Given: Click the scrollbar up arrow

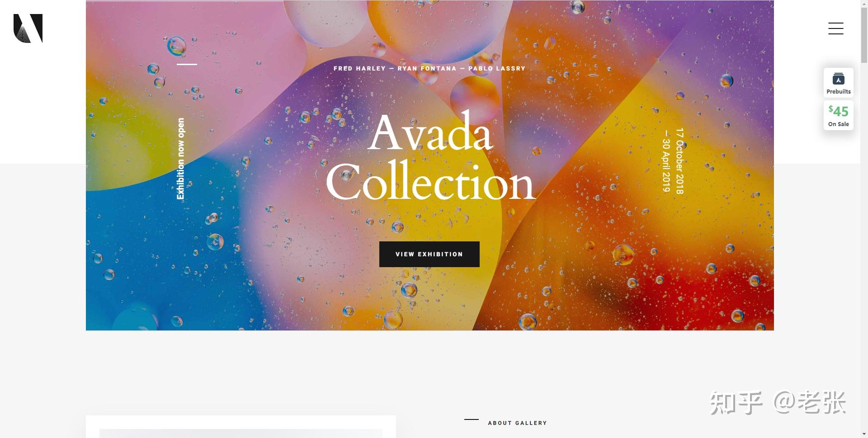Looking at the screenshot, I should (x=864, y=3).
